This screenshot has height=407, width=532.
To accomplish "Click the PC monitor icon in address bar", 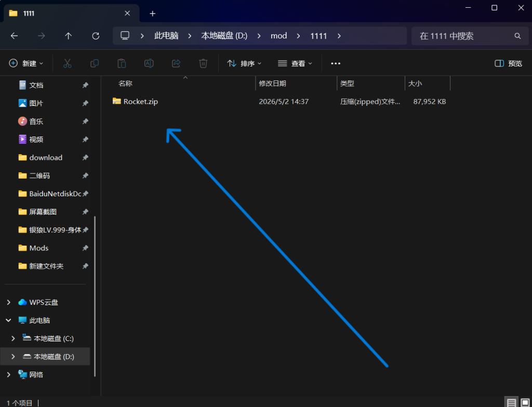I will [x=125, y=36].
